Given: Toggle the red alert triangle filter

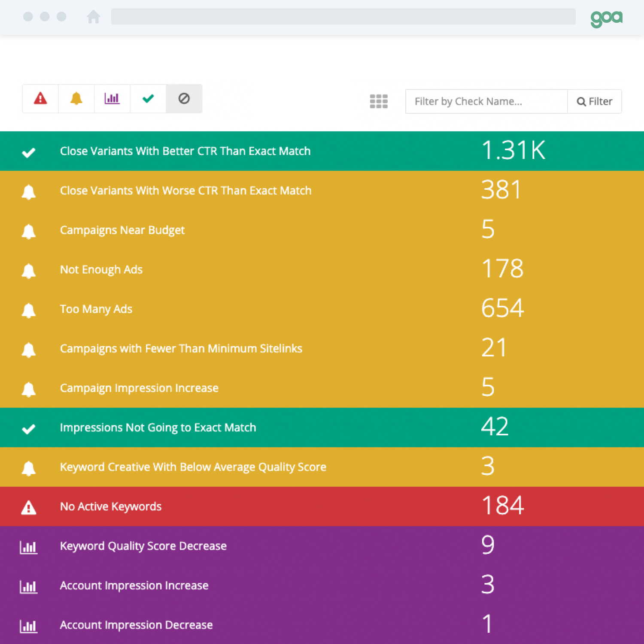Looking at the screenshot, I should pyautogui.click(x=40, y=99).
